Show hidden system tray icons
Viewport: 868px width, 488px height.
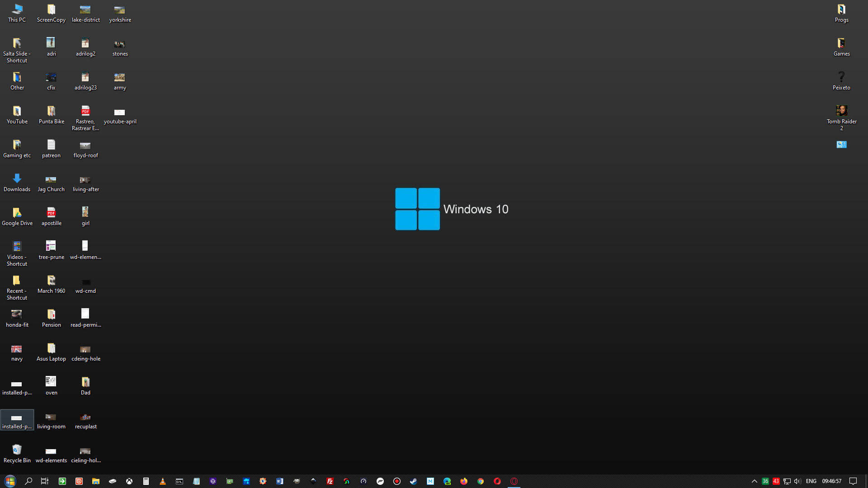point(754,481)
